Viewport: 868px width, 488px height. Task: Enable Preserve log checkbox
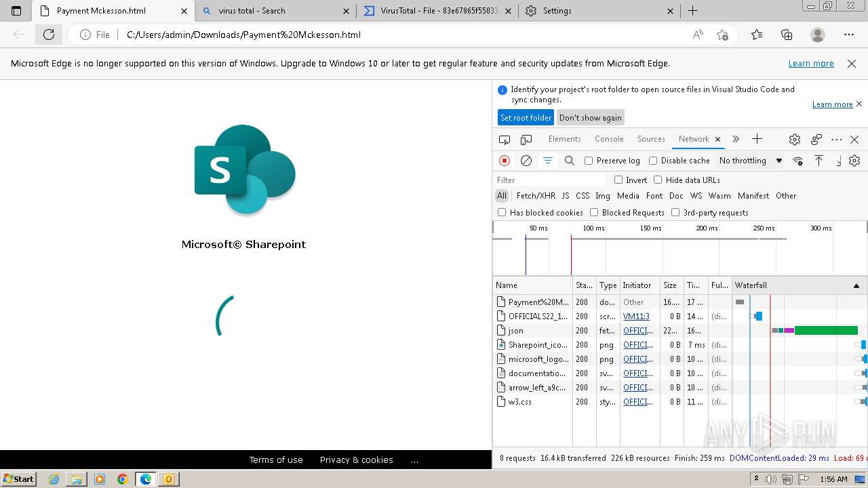click(x=589, y=161)
